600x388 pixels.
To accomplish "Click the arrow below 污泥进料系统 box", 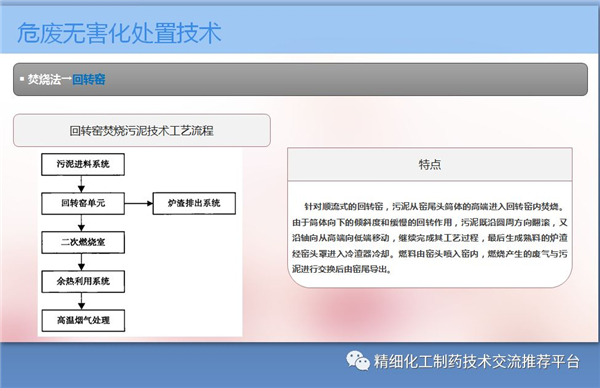I will [x=81, y=184].
